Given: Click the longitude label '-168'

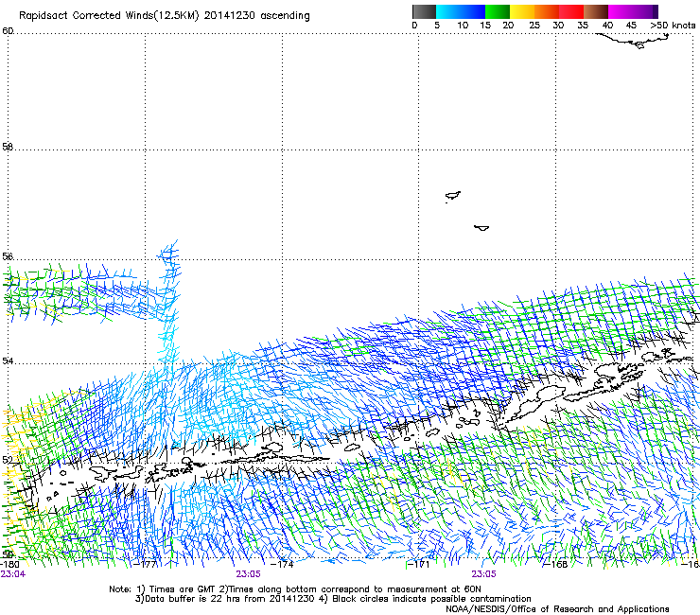Looking at the screenshot, I should click(555, 564).
